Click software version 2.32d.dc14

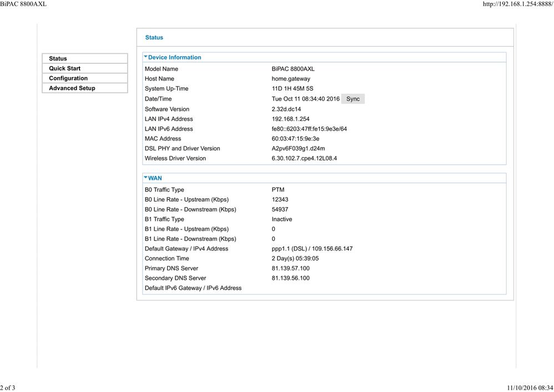(x=286, y=109)
